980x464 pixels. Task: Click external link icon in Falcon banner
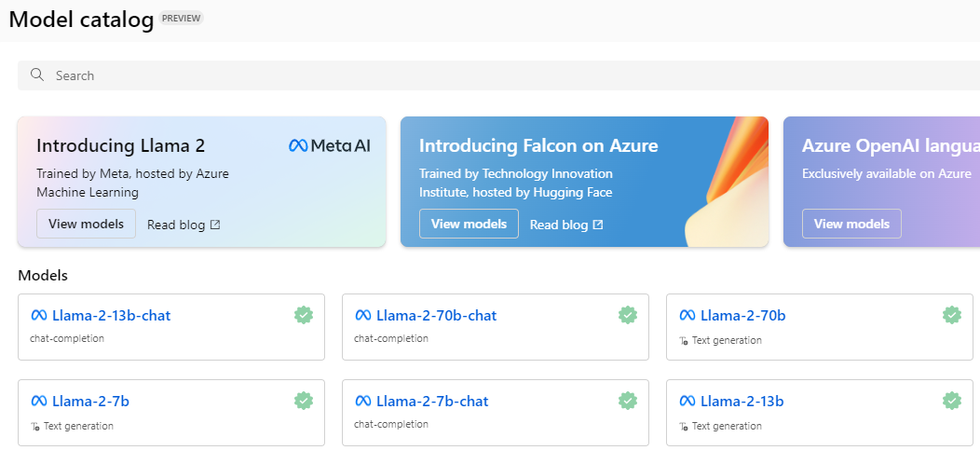(x=598, y=225)
